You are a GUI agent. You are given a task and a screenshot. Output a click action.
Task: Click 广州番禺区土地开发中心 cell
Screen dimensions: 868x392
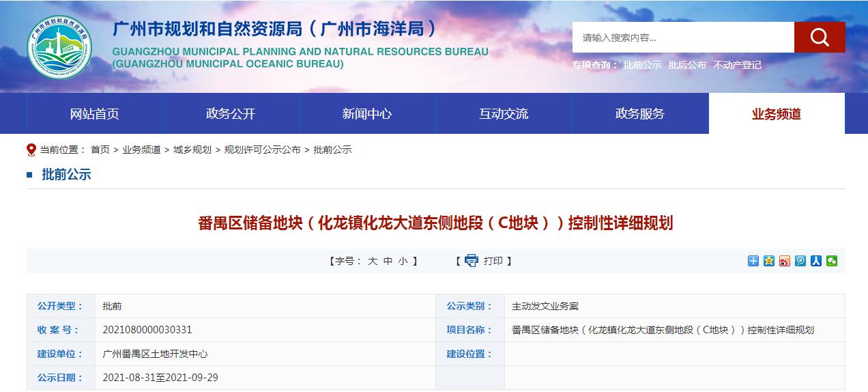[x=155, y=354]
